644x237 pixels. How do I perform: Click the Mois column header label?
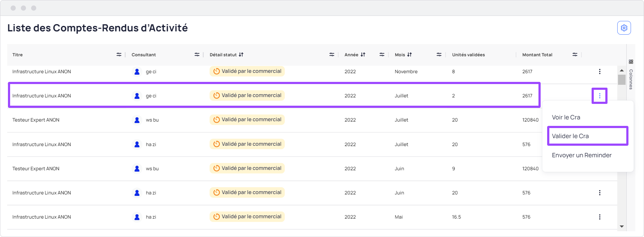coord(400,55)
